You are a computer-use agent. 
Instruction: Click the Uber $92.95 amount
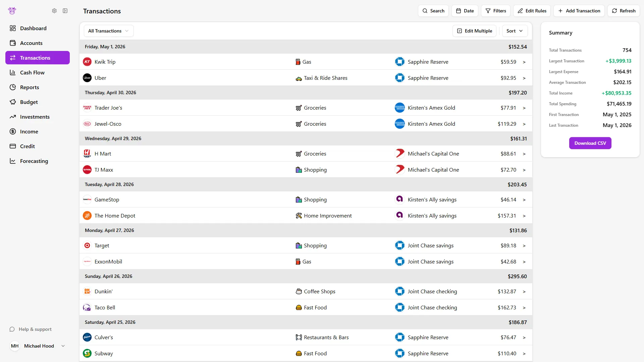508,78
